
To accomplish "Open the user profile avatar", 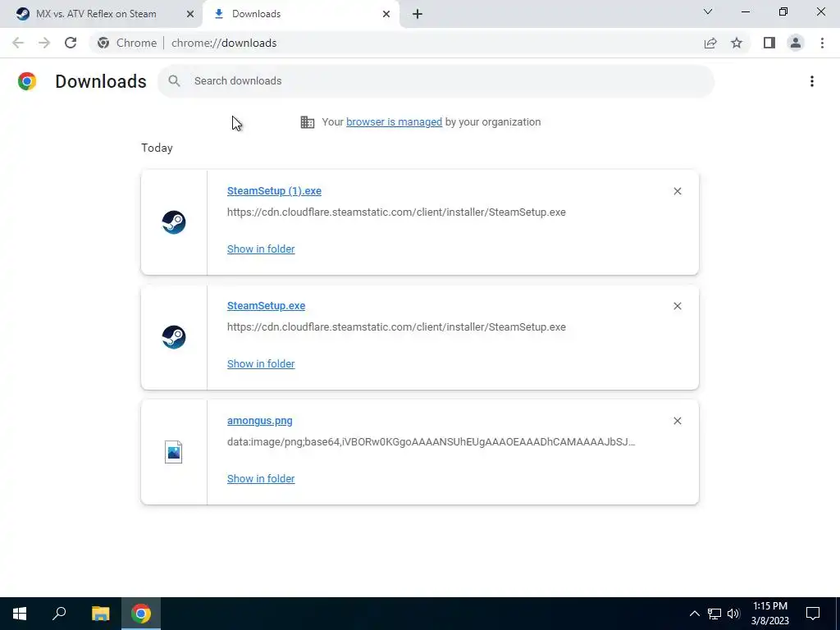I will coord(796,43).
